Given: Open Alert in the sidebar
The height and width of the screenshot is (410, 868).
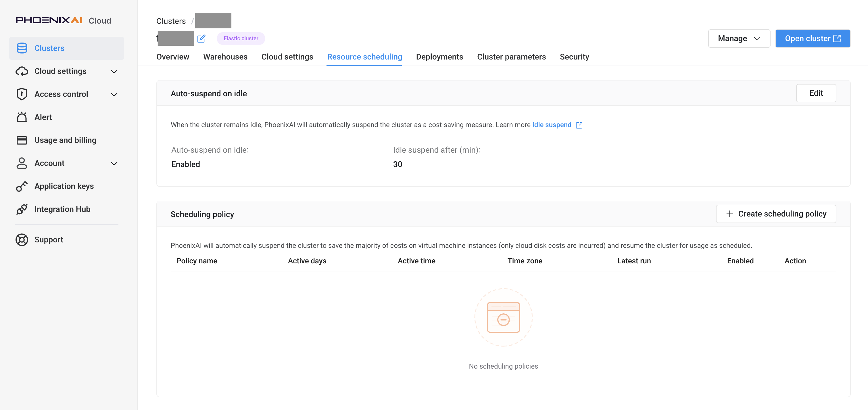Looking at the screenshot, I should 67,117.
